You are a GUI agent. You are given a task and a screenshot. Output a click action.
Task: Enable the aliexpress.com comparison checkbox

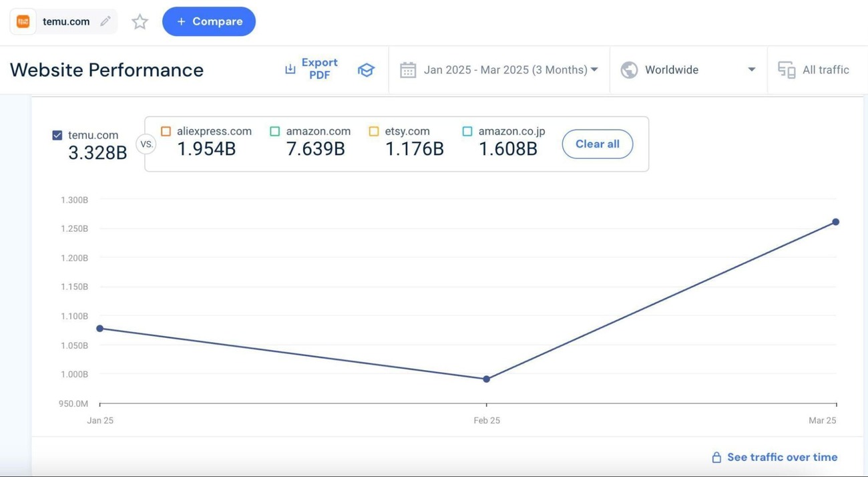[166, 132]
